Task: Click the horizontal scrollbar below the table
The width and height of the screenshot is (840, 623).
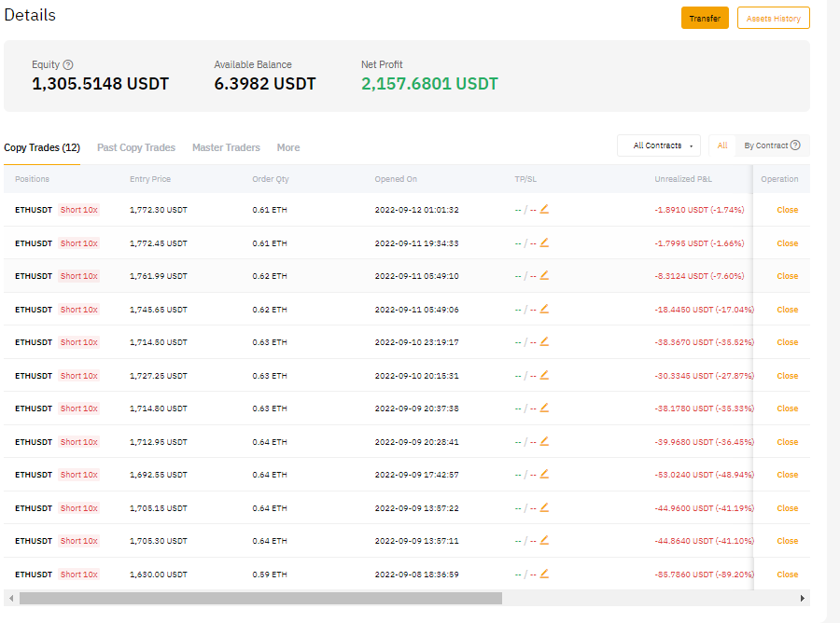Action: pos(261,598)
